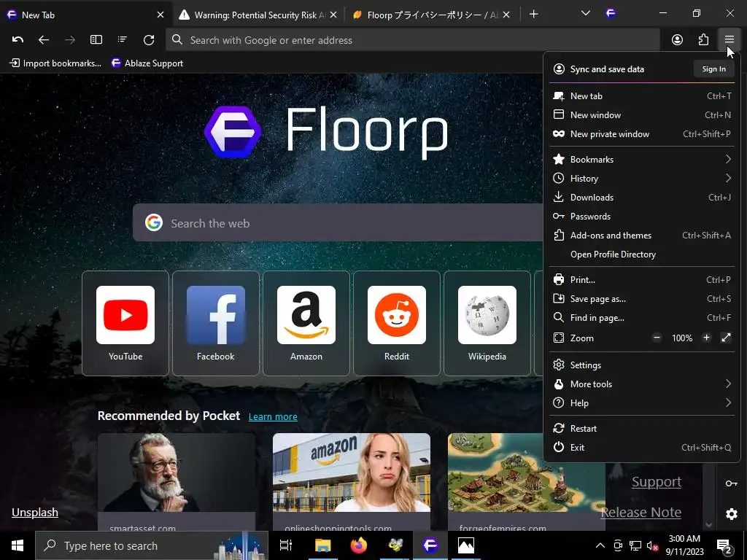Open Ablaze Support bookmark
Screen dimensions: 747x560
point(147,63)
